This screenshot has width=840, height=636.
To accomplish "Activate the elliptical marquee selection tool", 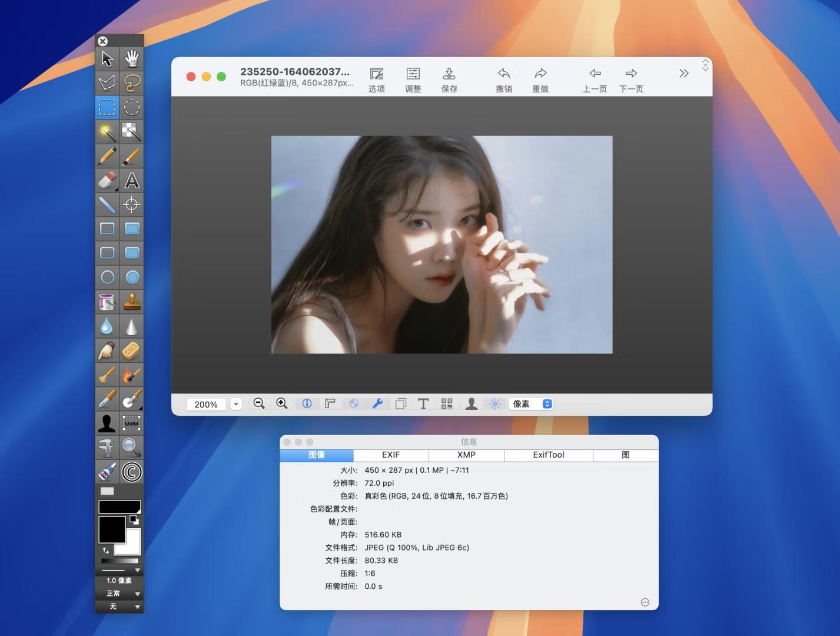I will point(132,107).
